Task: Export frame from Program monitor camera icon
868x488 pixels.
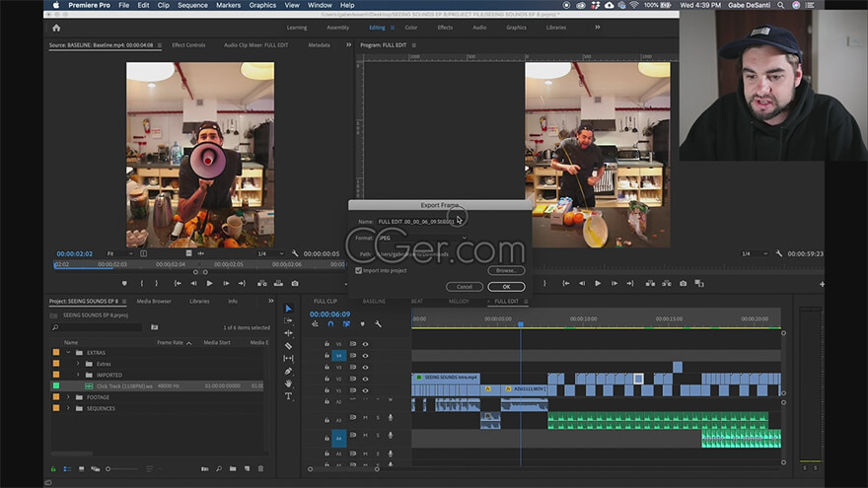Action: (684, 283)
